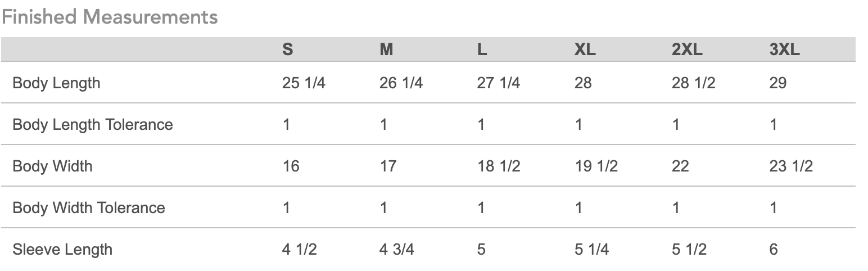This screenshot has height=271, width=868.
Task: Choose the XL size column header
Action: click(x=585, y=49)
